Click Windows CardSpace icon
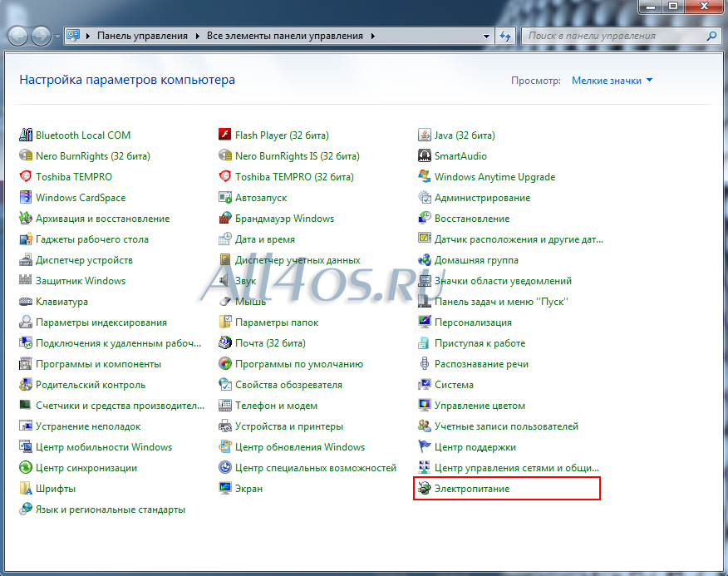The height and width of the screenshot is (576, 728). click(26, 198)
